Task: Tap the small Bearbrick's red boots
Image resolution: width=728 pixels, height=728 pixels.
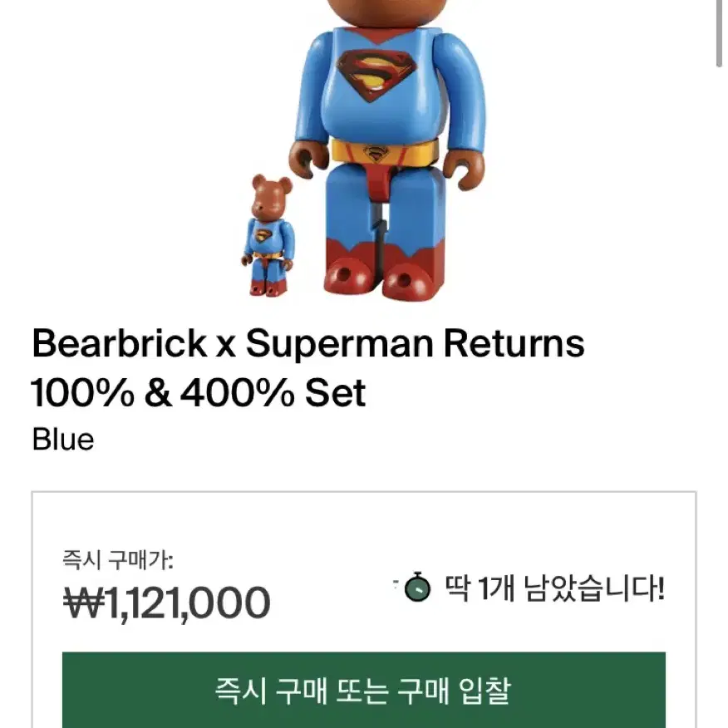Action: pos(264,288)
